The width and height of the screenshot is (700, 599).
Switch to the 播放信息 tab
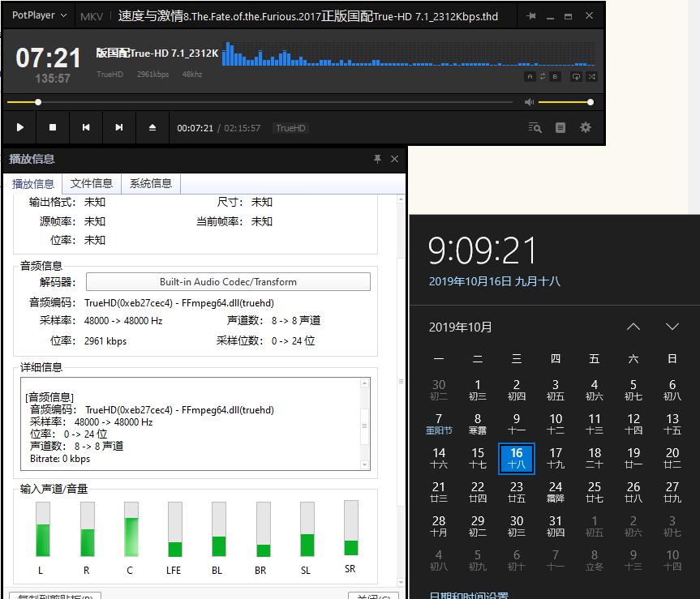(x=32, y=184)
